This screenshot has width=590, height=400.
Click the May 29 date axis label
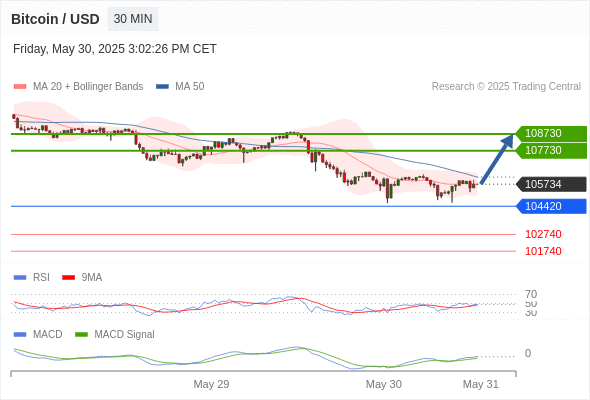click(211, 384)
